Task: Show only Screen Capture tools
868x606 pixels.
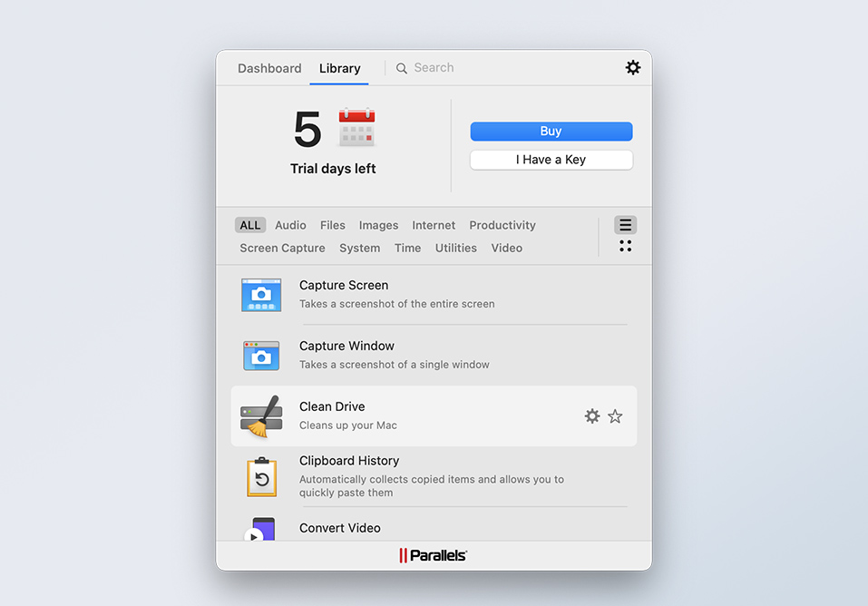Action: coord(281,247)
